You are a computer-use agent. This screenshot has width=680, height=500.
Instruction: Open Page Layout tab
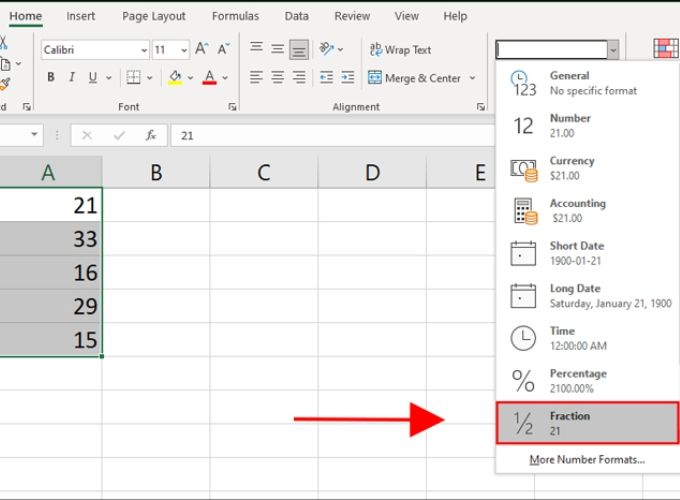click(x=154, y=16)
